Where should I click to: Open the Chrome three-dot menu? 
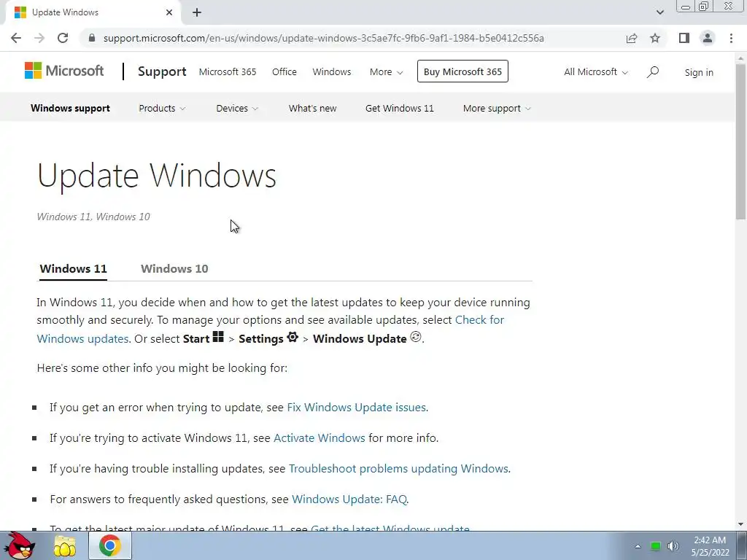[x=731, y=38]
